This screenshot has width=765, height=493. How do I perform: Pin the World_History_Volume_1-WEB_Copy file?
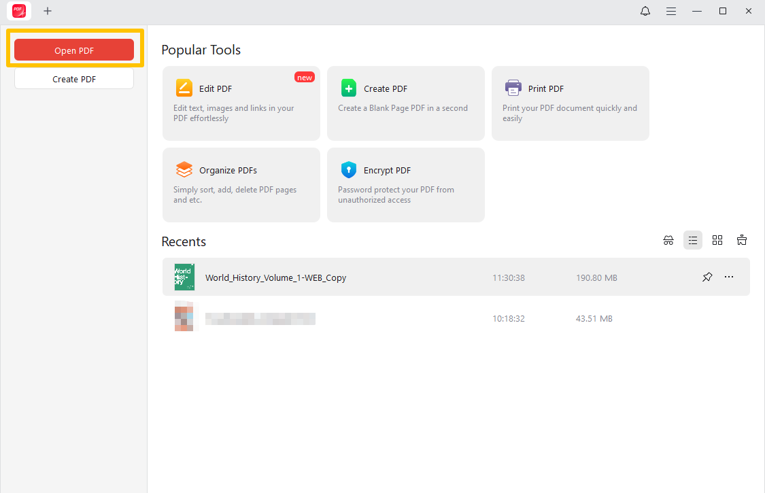(707, 277)
